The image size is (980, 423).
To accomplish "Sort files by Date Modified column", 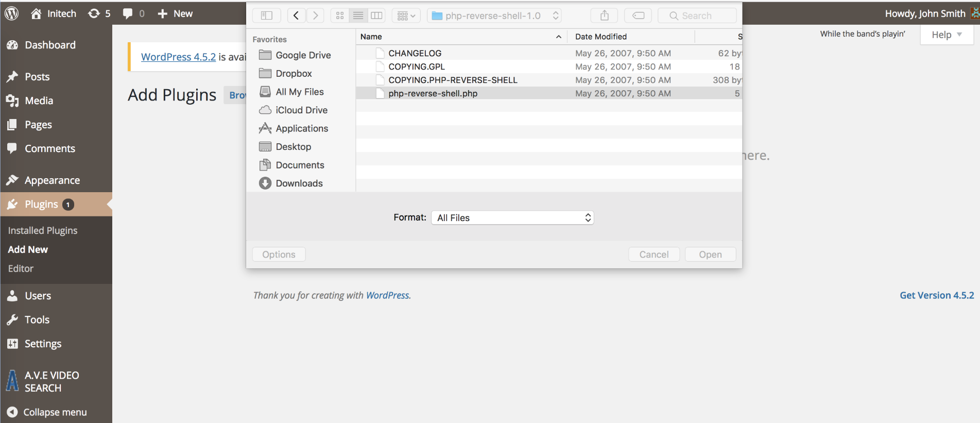I will (631, 37).
